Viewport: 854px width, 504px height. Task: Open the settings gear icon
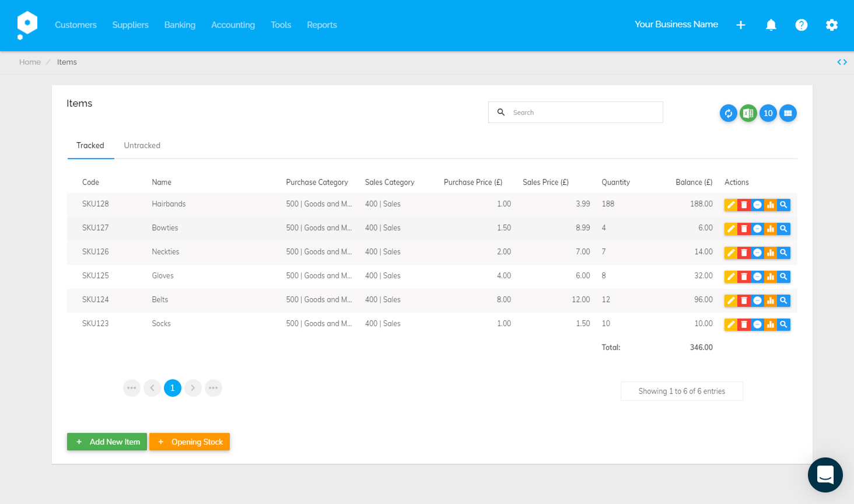click(832, 25)
